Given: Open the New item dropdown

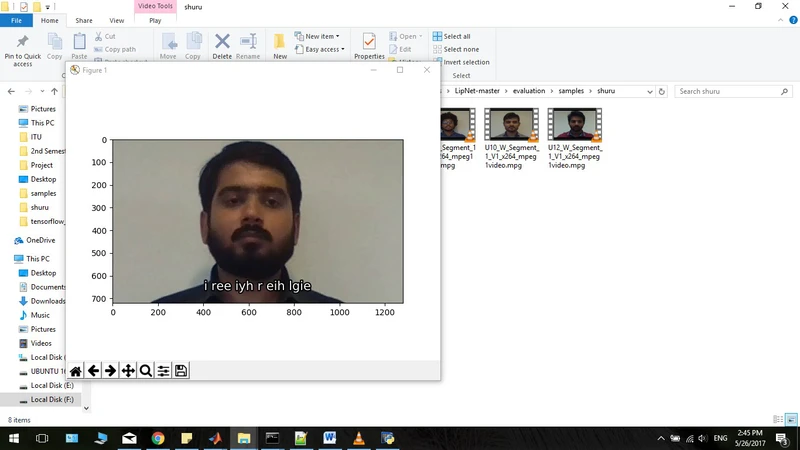Looking at the screenshot, I should click(321, 36).
